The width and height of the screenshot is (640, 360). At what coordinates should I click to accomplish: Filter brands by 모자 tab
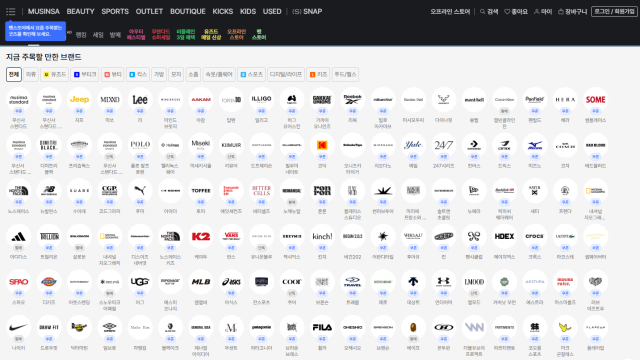pos(176,74)
